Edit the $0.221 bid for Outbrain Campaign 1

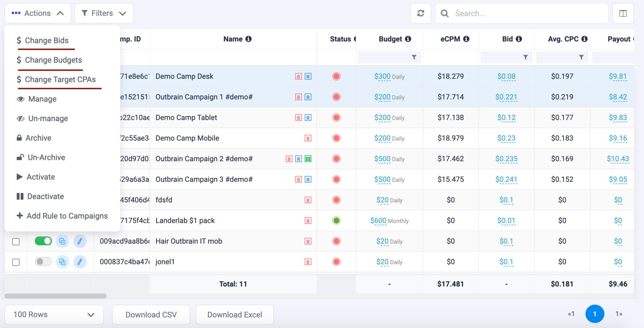point(506,97)
